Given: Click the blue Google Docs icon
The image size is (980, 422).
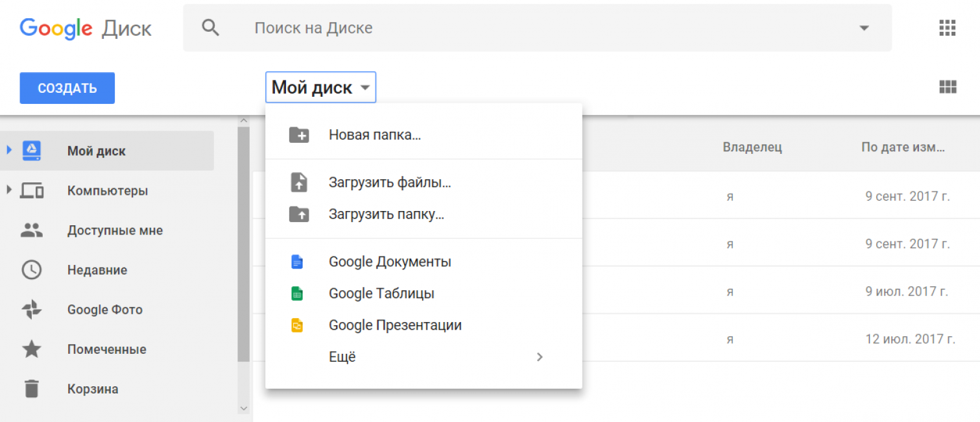Looking at the screenshot, I should (x=297, y=262).
